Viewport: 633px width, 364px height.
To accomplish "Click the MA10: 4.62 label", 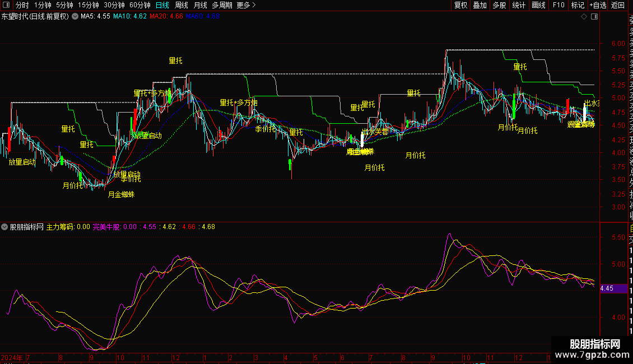I will pos(130,17).
